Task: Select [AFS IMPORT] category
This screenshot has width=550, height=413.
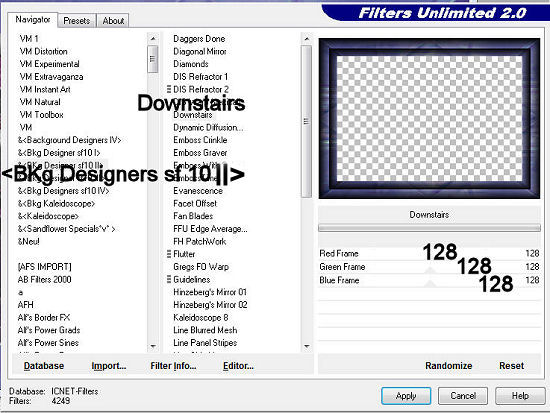Action: 44,267
